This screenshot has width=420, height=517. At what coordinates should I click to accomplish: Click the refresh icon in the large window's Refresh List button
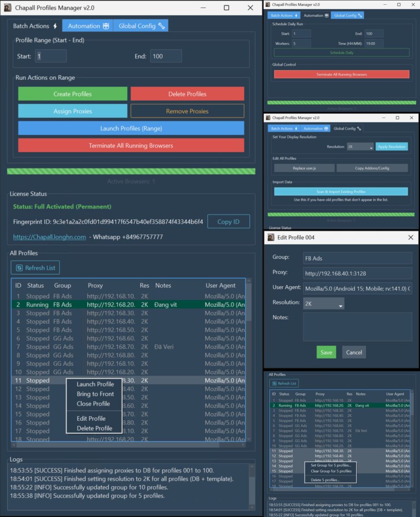19,268
